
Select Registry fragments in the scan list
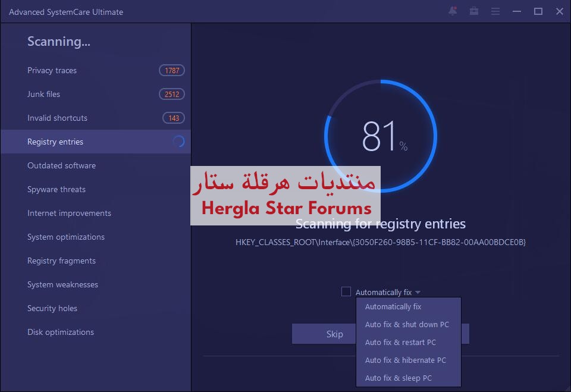pos(96,261)
